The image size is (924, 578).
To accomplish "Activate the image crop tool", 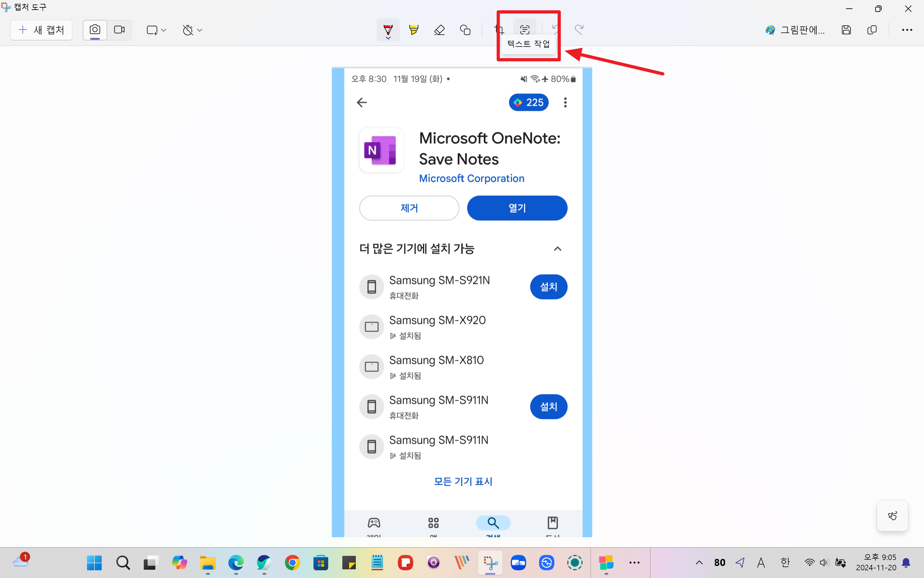I will (499, 30).
